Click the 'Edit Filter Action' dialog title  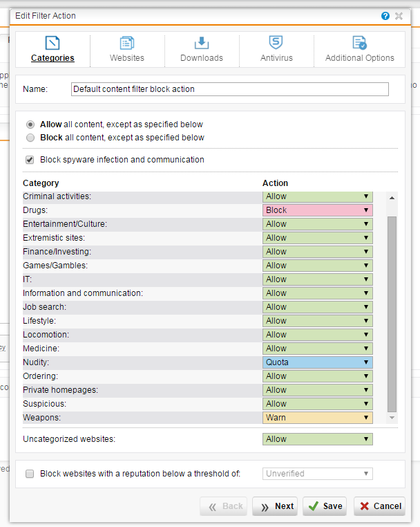point(46,16)
